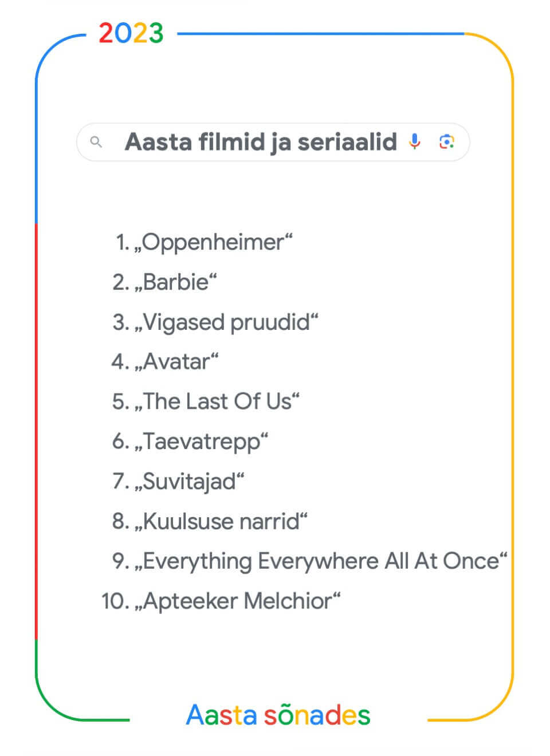
Task: Click the number 5 ranking marker
Action: [x=121, y=401]
